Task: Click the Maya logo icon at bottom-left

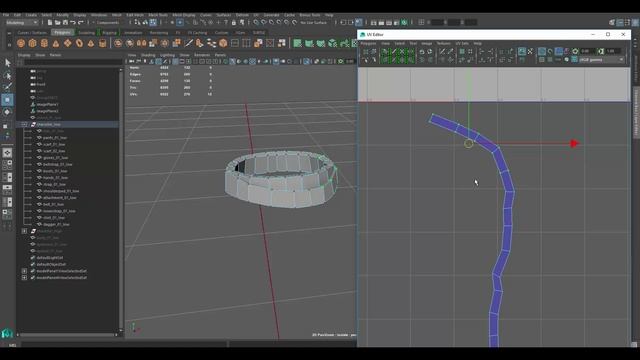Action: pyautogui.click(x=7, y=333)
